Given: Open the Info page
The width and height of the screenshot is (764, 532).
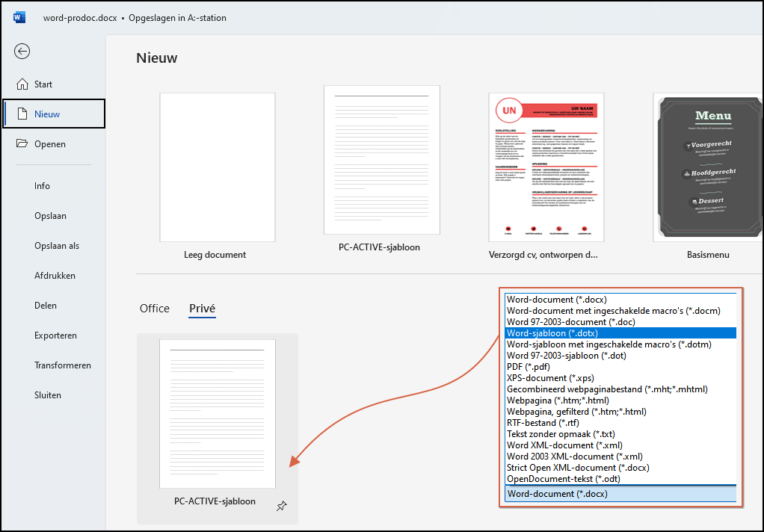Looking at the screenshot, I should pyautogui.click(x=42, y=186).
